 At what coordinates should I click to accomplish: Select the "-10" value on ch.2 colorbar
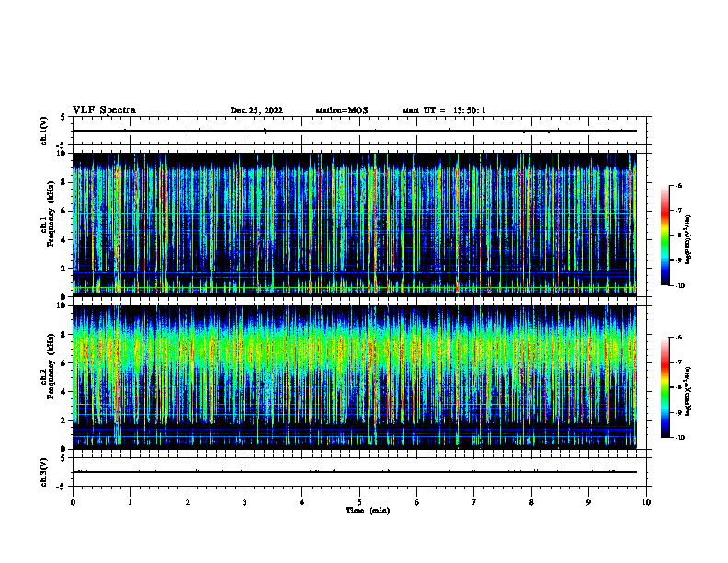coord(680,438)
